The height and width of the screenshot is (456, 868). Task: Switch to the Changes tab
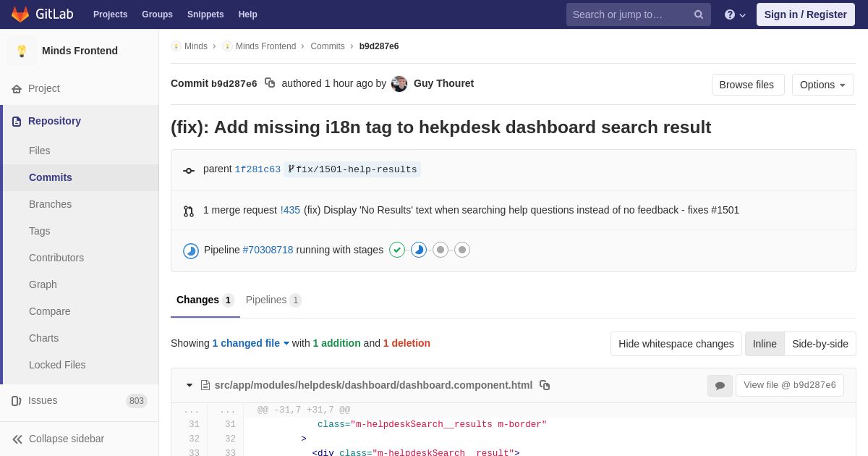tap(205, 300)
